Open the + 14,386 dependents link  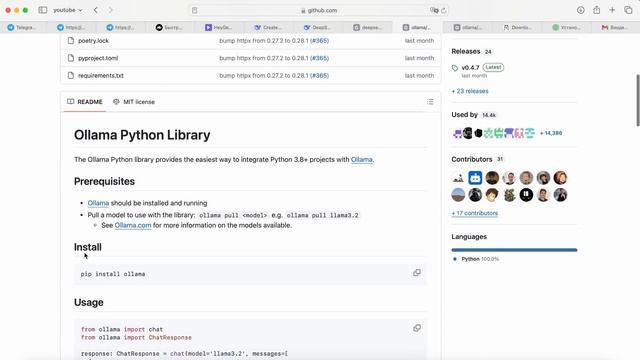coord(551,133)
